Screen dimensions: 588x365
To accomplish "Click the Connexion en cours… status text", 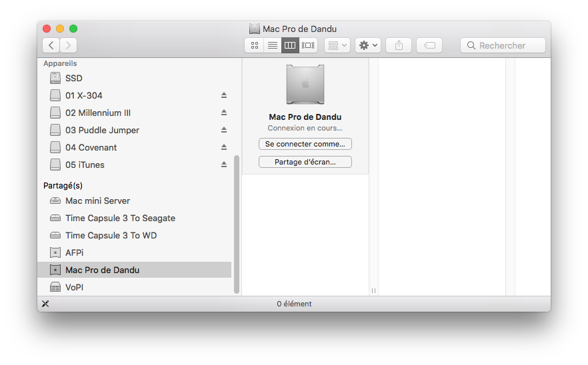I will 305,128.
